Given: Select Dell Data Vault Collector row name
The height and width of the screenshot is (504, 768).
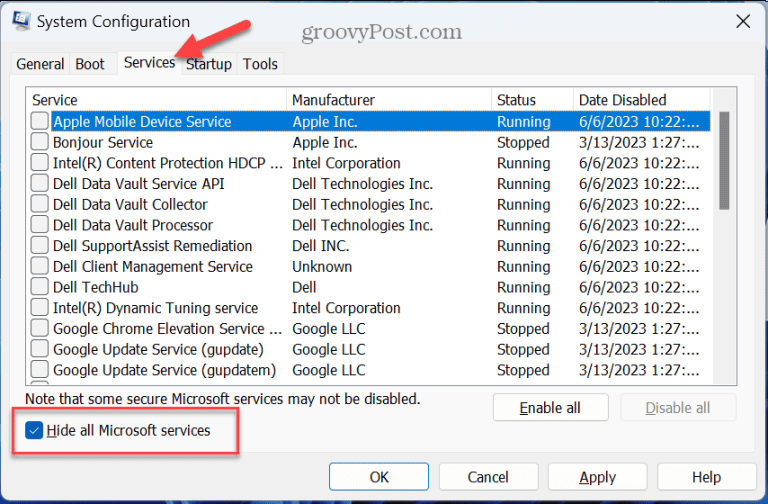Looking at the screenshot, I should point(130,204).
